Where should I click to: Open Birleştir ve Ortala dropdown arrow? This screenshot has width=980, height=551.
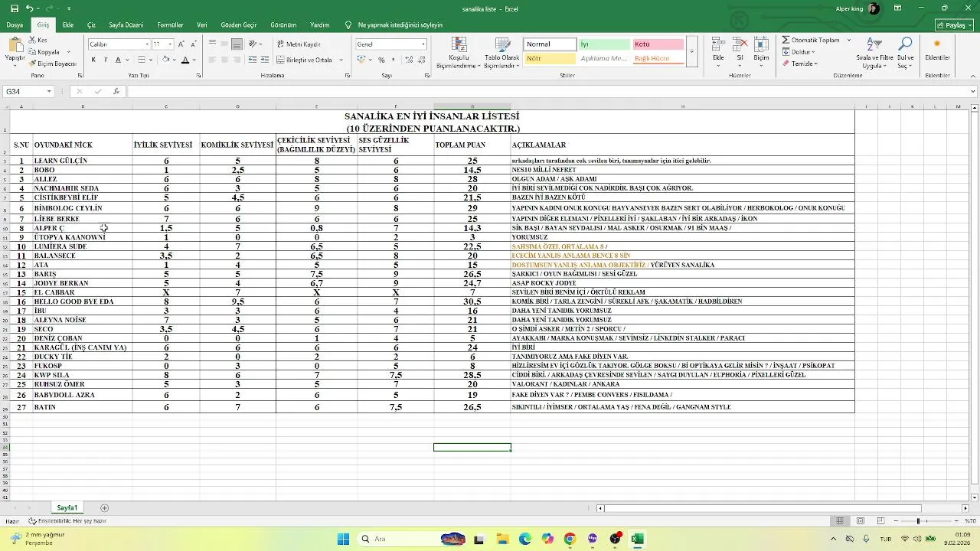tap(341, 60)
